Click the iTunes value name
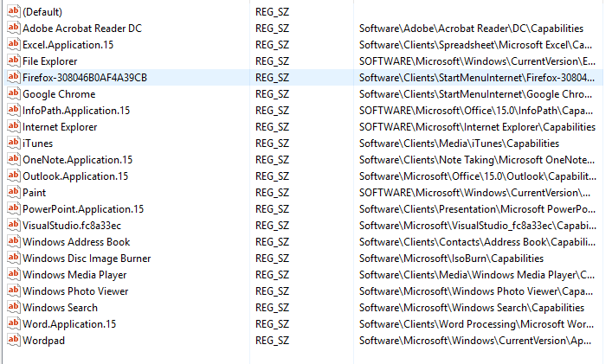This screenshot has height=364, width=612. (x=37, y=144)
